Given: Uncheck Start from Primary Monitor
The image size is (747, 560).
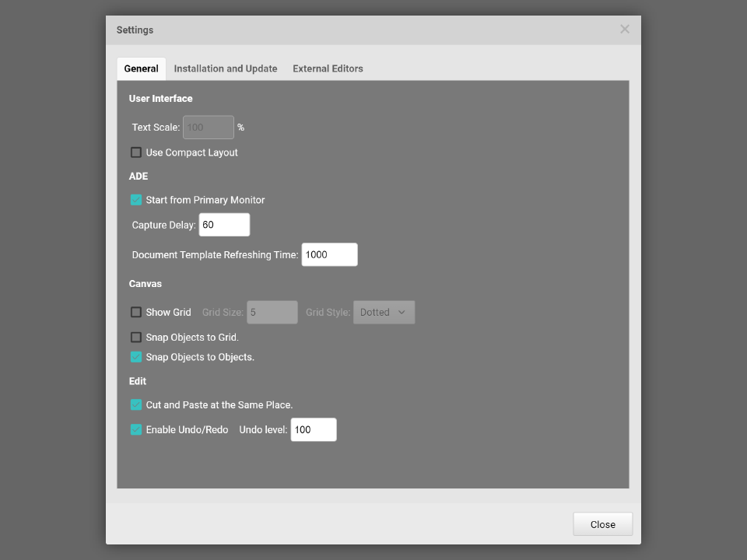Looking at the screenshot, I should coord(136,200).
